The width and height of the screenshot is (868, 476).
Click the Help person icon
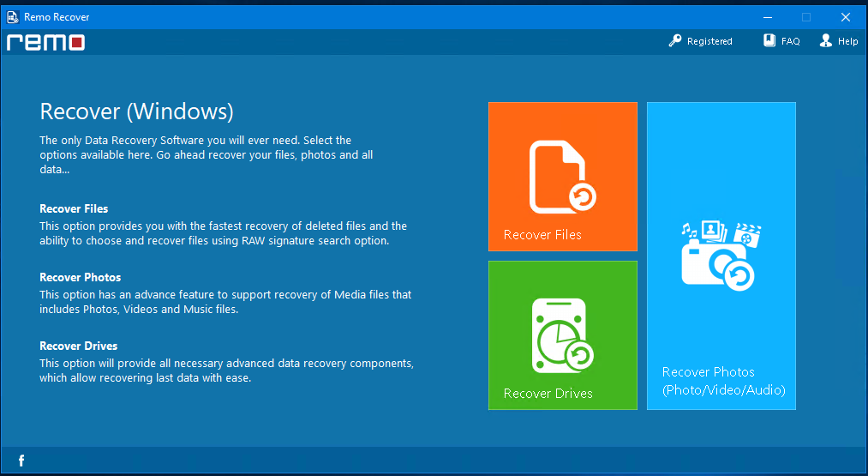pyautogui.click(x=826, y=40)
